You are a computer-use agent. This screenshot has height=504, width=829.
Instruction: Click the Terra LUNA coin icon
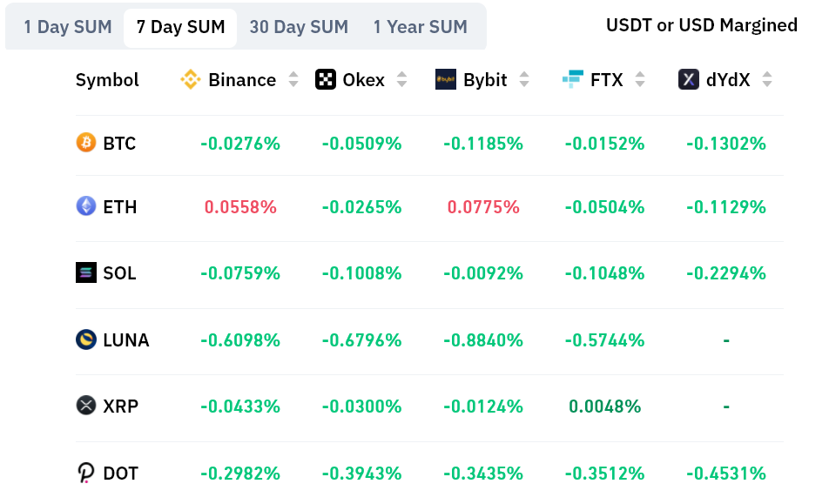(86, 339)
